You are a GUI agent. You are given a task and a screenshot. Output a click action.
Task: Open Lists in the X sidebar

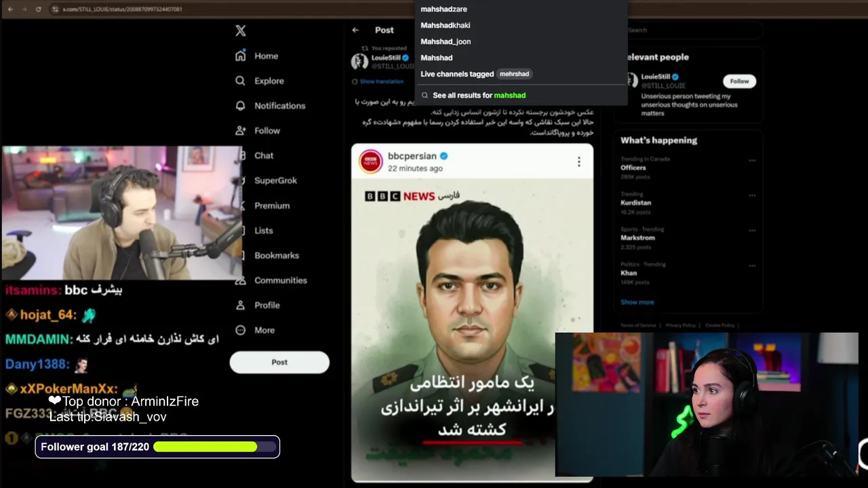click(x=263, y=230)
